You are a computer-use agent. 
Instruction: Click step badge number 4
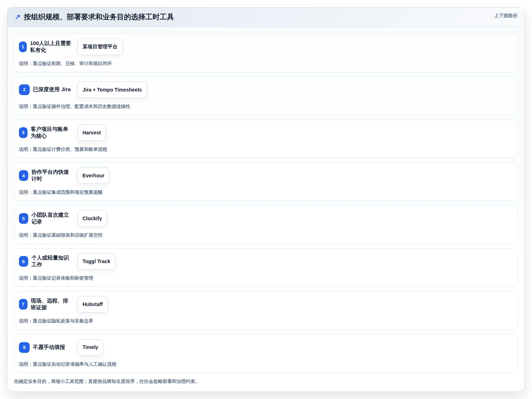tap(24, 176)
